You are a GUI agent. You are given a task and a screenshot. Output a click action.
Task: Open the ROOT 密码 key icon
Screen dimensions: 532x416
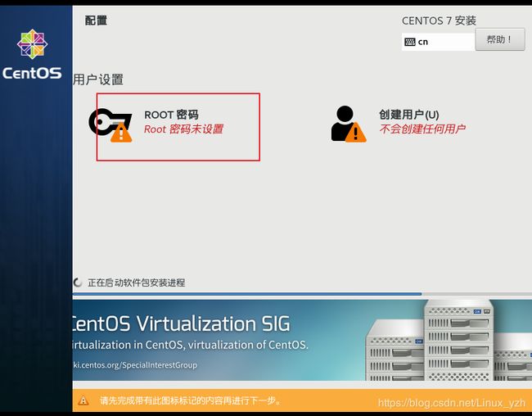pyautogui.click(x=110, y=125)
